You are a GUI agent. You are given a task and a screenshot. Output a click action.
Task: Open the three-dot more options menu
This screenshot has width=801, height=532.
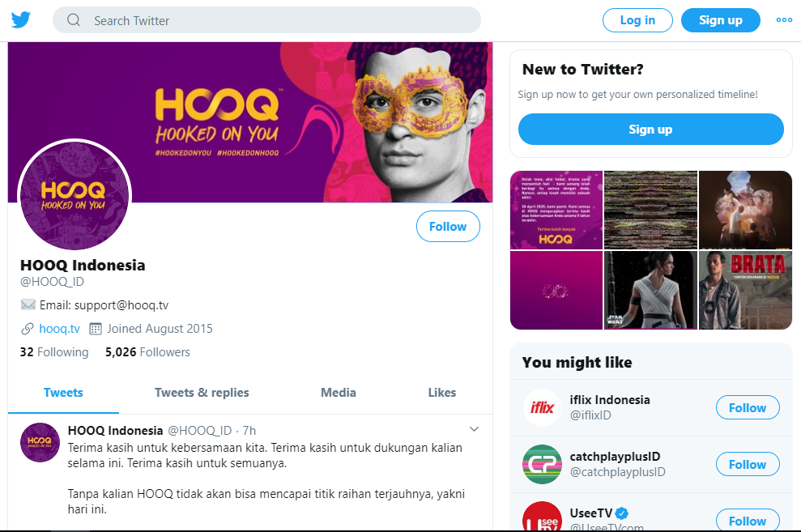point(782,19)
